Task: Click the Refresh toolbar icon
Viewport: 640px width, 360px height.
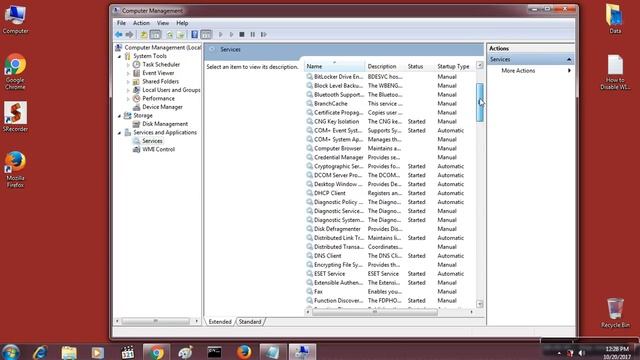Action: point(169,35)
